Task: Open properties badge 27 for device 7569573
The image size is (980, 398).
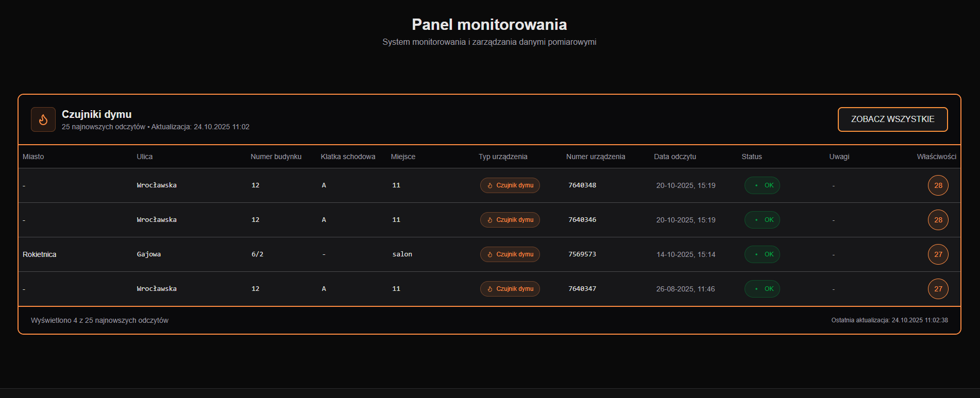Action: click(x=938, y=254)
